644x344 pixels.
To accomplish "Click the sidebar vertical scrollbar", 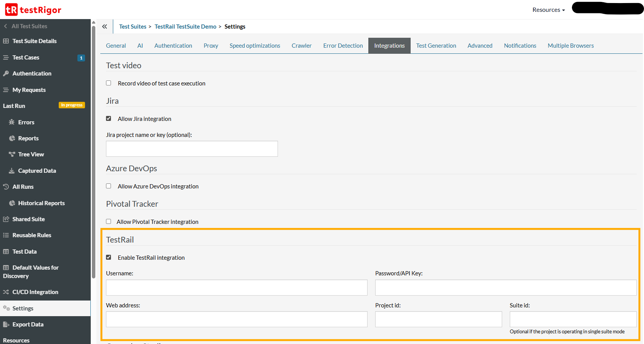I will pos(93,153).
